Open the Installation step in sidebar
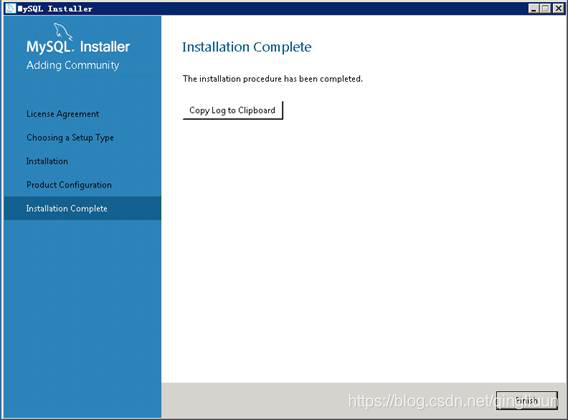 coord(47,161)
